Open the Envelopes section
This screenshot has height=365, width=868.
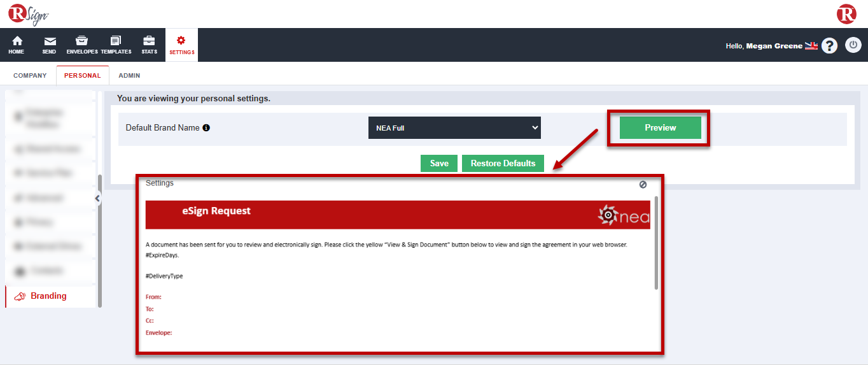pyautogui.click(x=81, y=41)
